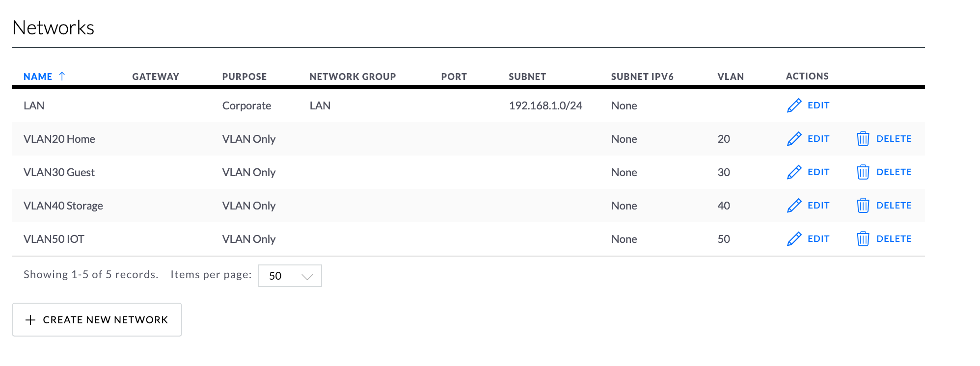
Task: Toggle the Name column sort arrow
Action: point(62,76)
